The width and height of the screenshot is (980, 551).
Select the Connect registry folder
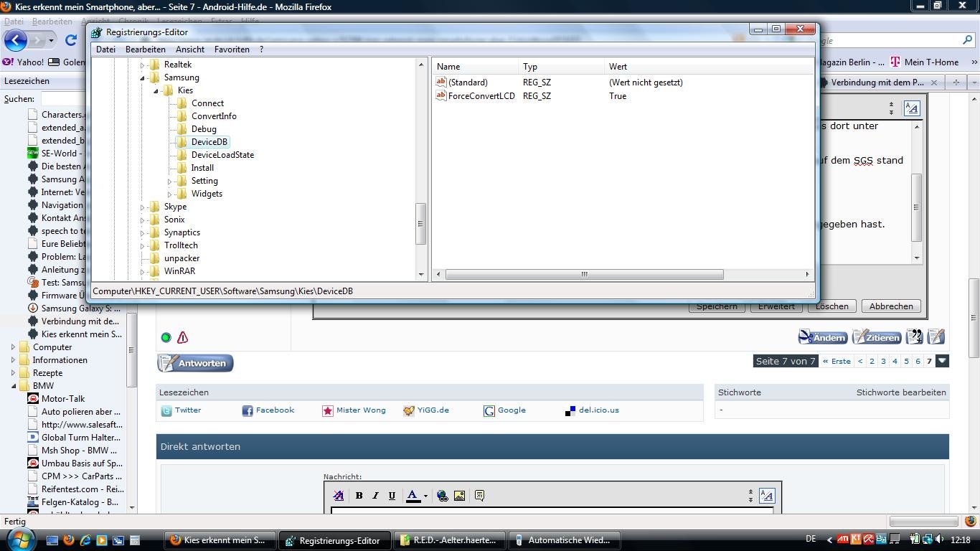pos(207,103)
